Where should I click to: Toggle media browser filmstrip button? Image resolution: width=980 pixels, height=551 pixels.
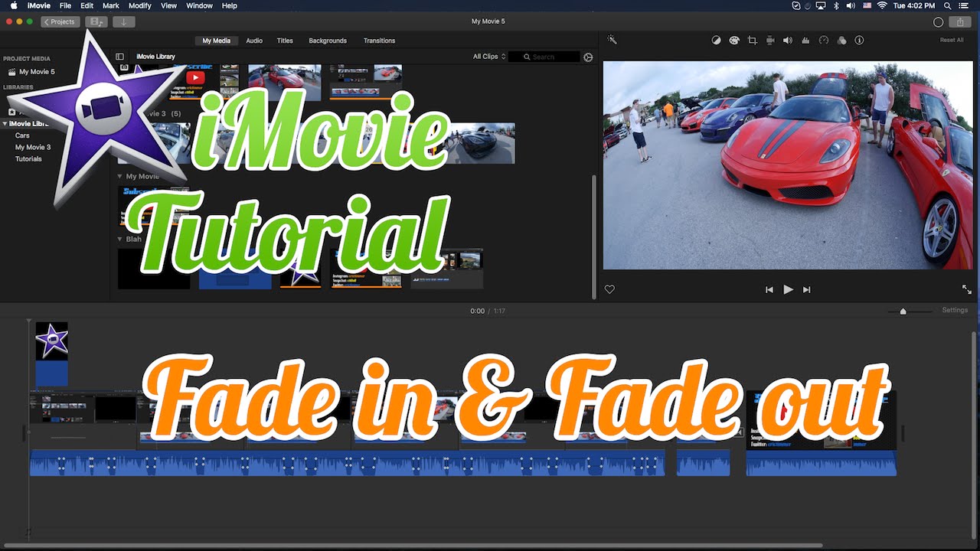(96, 21)
